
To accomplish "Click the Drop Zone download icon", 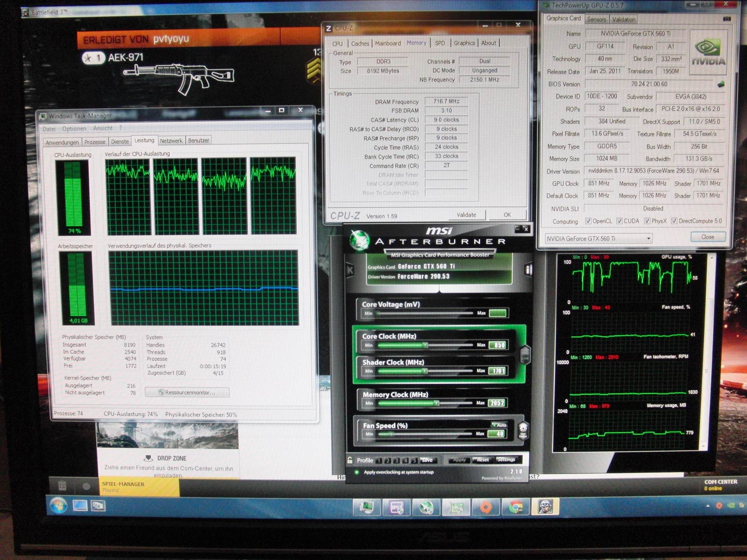I will point(148,458).
